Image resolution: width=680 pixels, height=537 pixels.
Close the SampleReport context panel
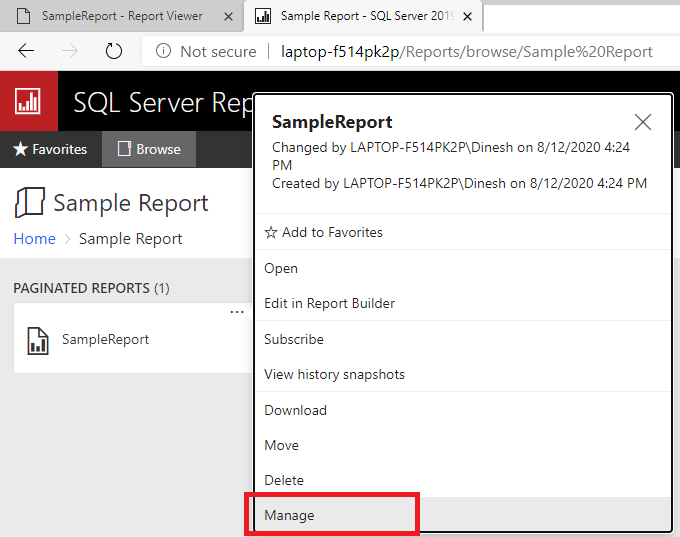point(643,122)
